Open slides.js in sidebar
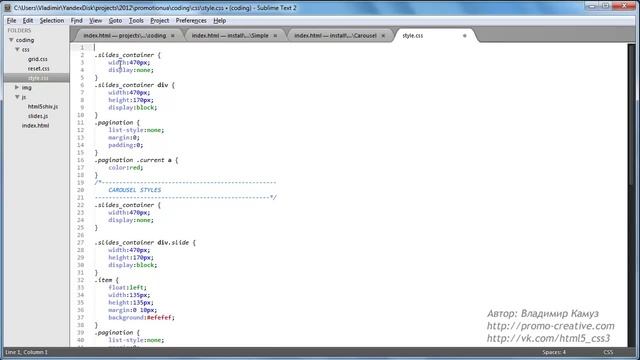This screenshot has width=640, height=360. (38, 116)
